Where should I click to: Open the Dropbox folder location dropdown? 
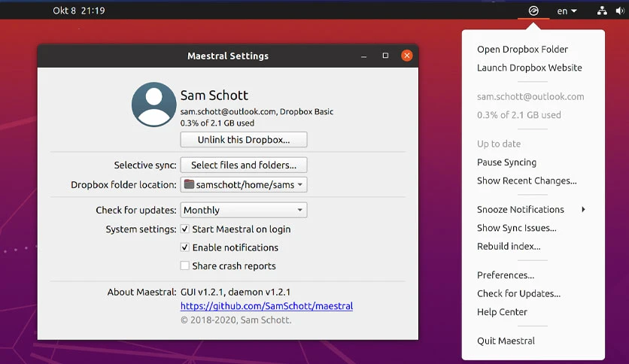[x=244, y=185]
